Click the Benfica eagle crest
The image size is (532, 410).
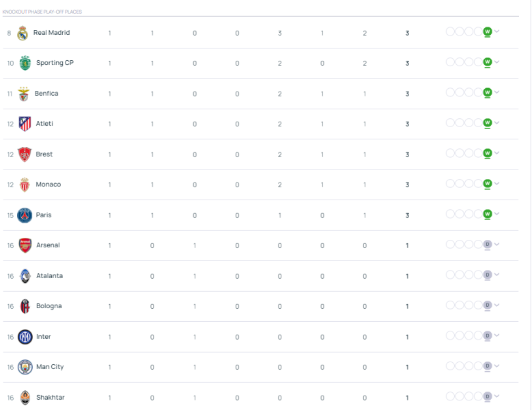coord(24,94)
